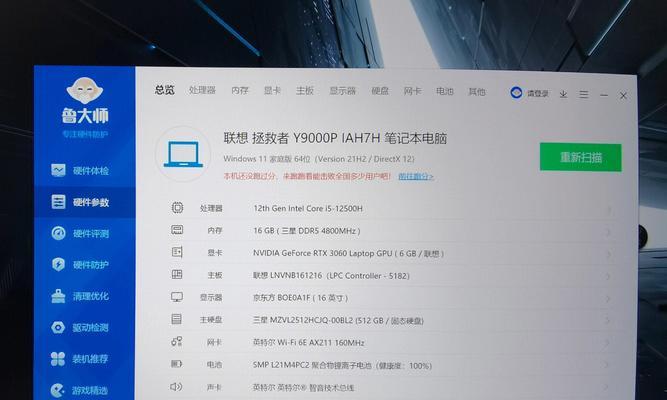Click the red 本机还没跑过分 notice text
Viewport: 667px width, 400px height.
[x=307, y=176]
